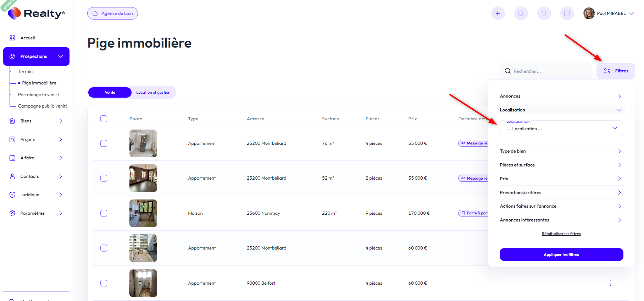The height and width of the screenshot is (301, 644).
Task: Click the Accueil home grid icon
Action: point(12,38)
